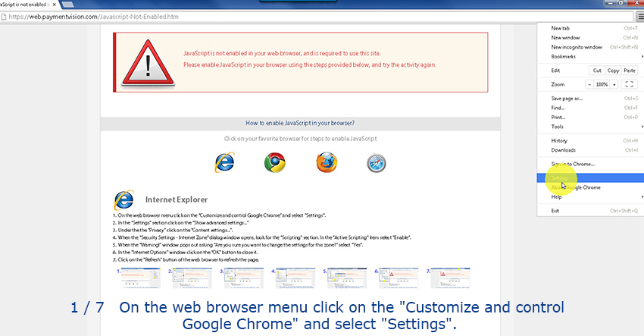
Task: Select New tab from Chrome menu
Action: coord(591,28)
